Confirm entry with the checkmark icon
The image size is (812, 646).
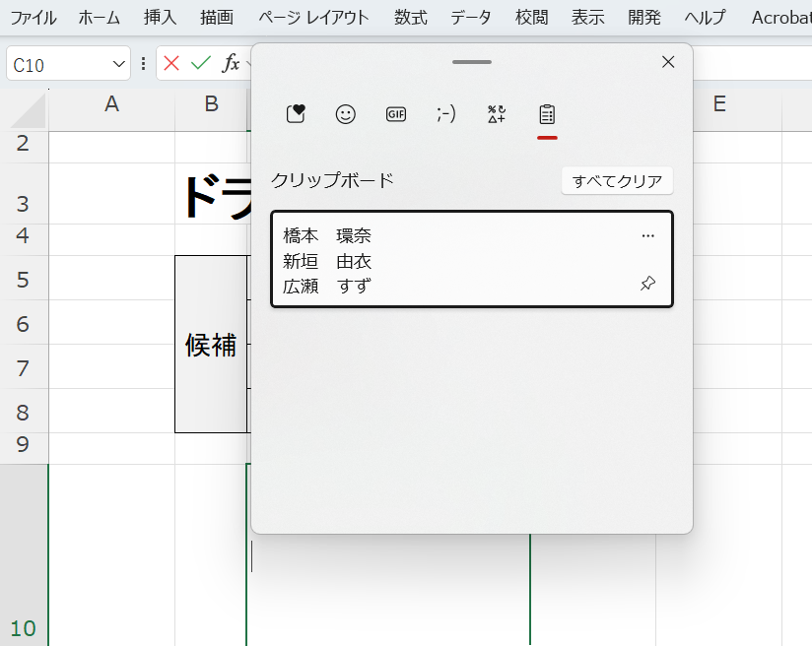coord(201,64)
